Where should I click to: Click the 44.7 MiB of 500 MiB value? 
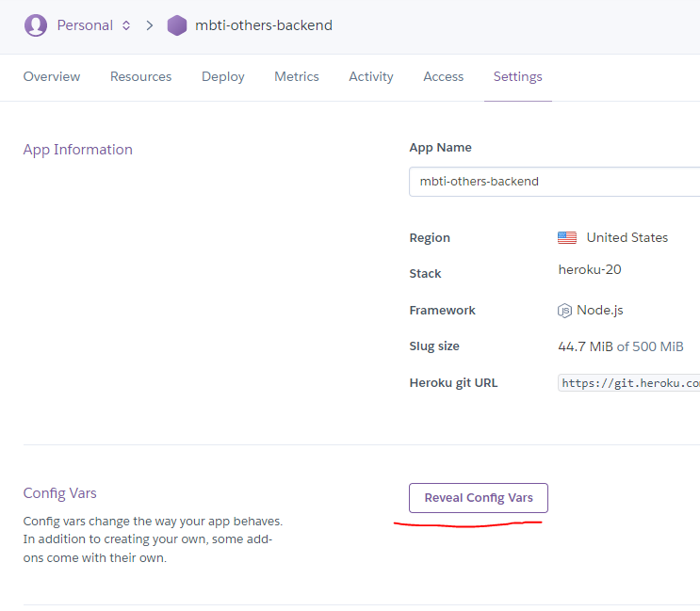coord(621,346)
